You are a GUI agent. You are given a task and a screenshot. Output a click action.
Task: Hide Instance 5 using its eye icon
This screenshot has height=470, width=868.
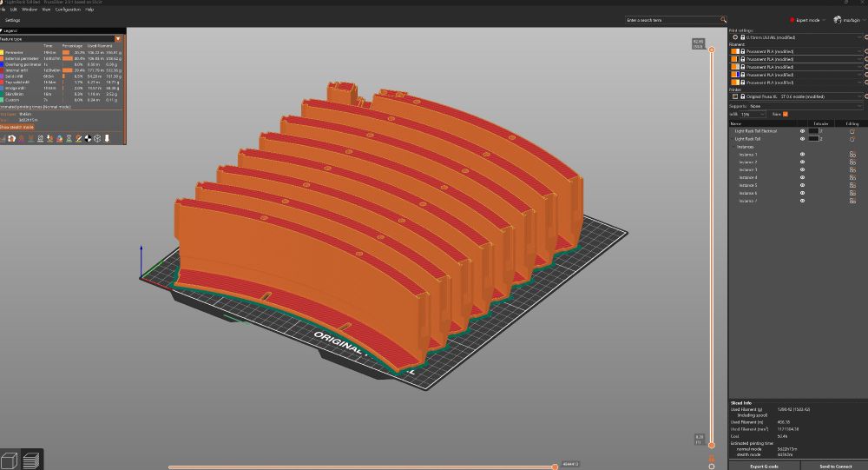pyautogui.click(x=802, y=186)
